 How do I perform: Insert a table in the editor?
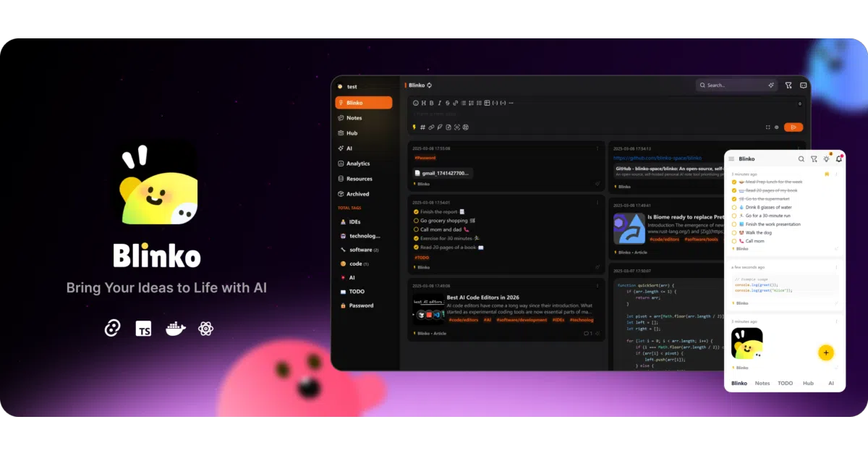tap(487, 103)
